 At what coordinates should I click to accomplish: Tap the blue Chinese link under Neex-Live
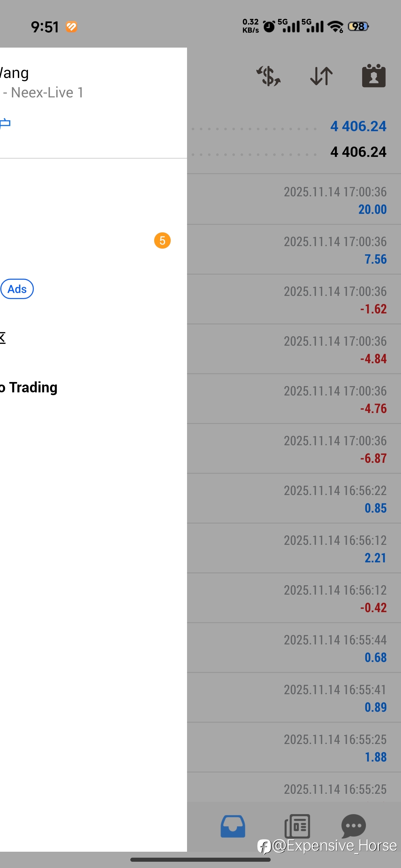(x=5, y=123)
